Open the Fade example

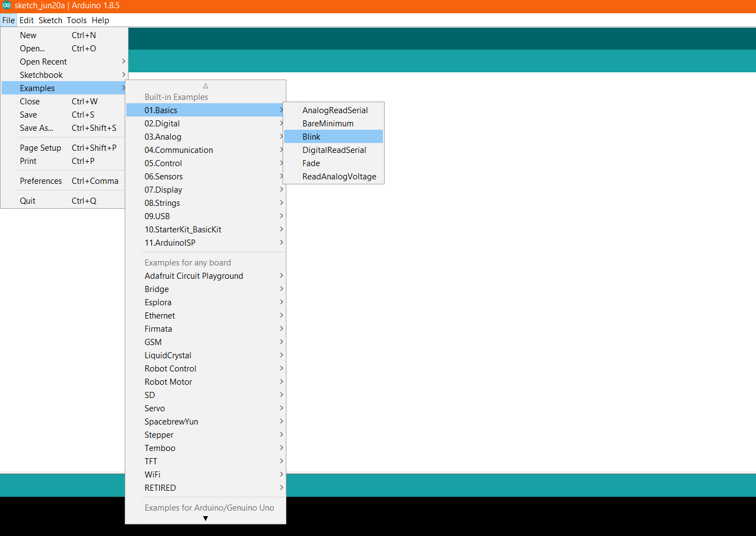pos(333,163)
